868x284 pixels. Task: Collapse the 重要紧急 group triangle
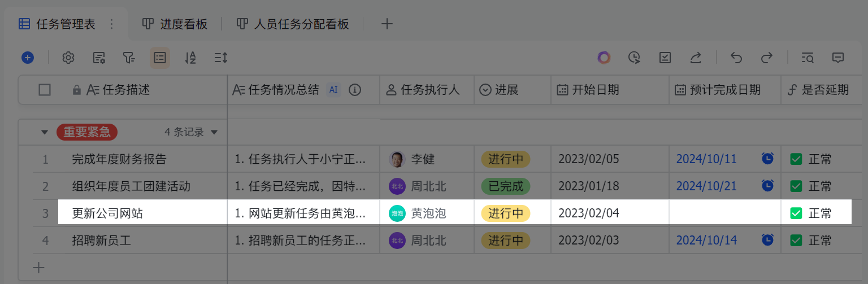(45, 133)
